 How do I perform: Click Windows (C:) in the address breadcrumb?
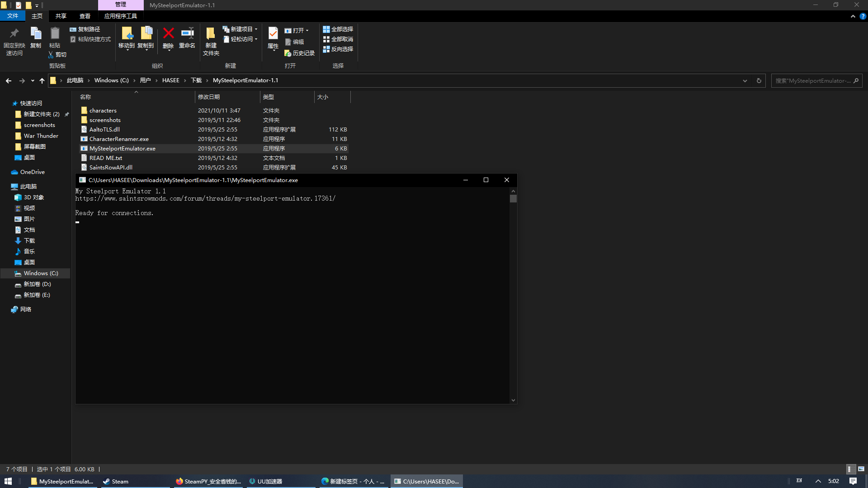click(112, 80)
